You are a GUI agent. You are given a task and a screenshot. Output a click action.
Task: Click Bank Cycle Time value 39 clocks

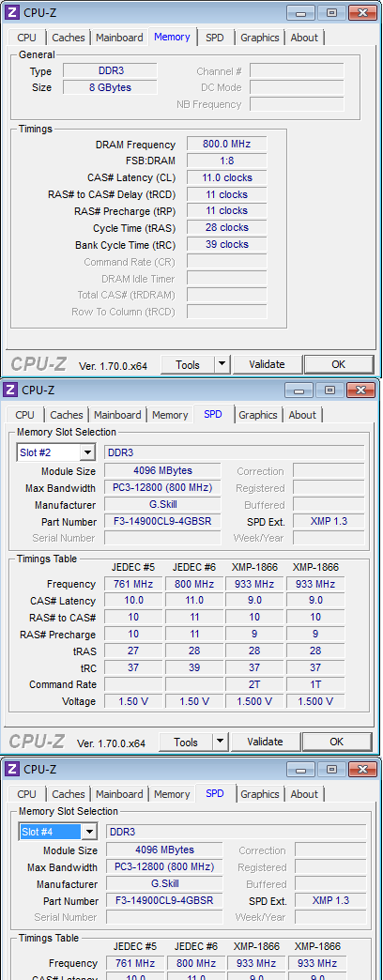[x=227, y=244]
